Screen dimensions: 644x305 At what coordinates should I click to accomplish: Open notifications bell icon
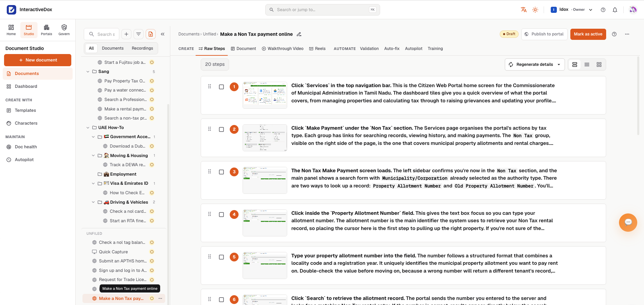point(615,10)
